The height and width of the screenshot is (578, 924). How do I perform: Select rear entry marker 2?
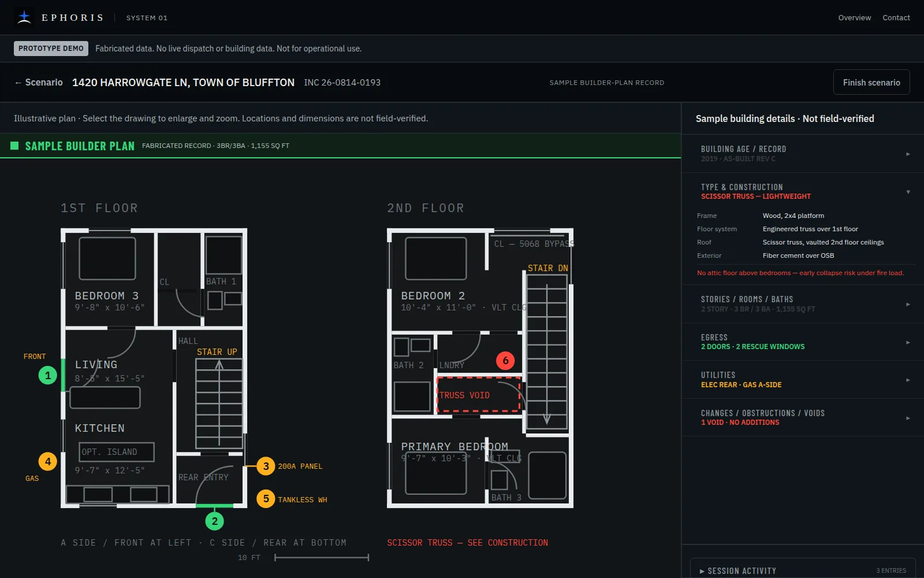(215, 521)
